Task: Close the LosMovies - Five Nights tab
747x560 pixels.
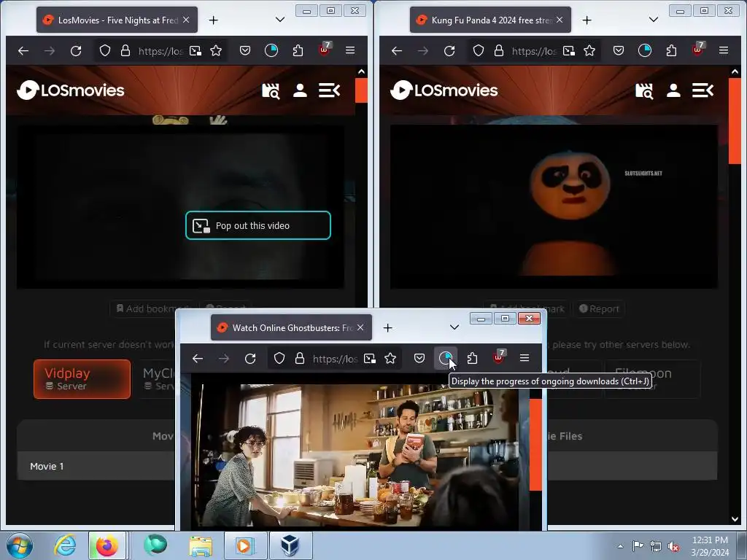Action: [186, 20]
